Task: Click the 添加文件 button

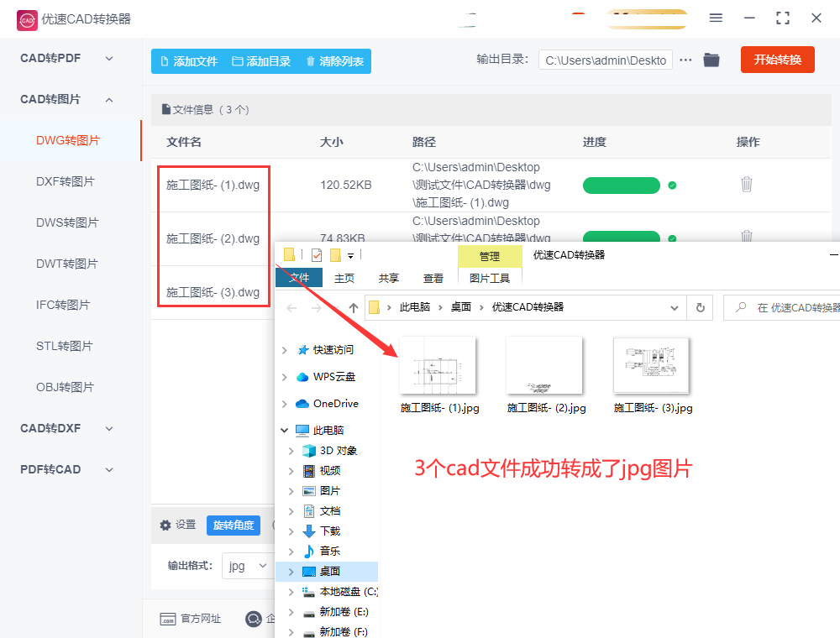Action: coord(189,61)
